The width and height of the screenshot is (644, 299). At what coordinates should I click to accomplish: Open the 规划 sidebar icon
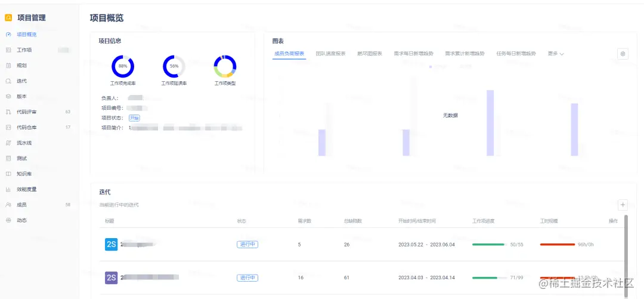pyautogui.click(x=8, y=66)
